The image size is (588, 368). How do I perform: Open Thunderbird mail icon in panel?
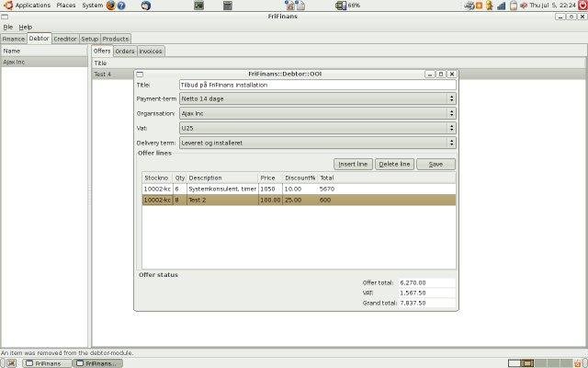click(146, 6)
